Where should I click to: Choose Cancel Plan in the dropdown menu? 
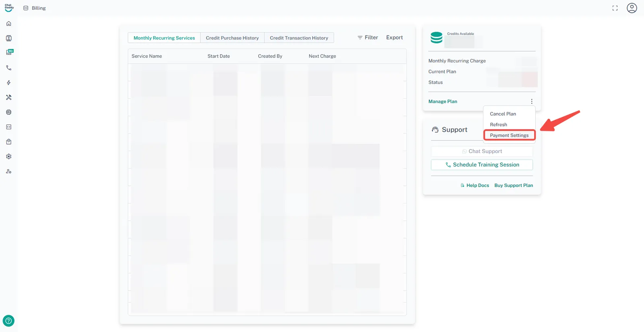[x=503, y=114]
